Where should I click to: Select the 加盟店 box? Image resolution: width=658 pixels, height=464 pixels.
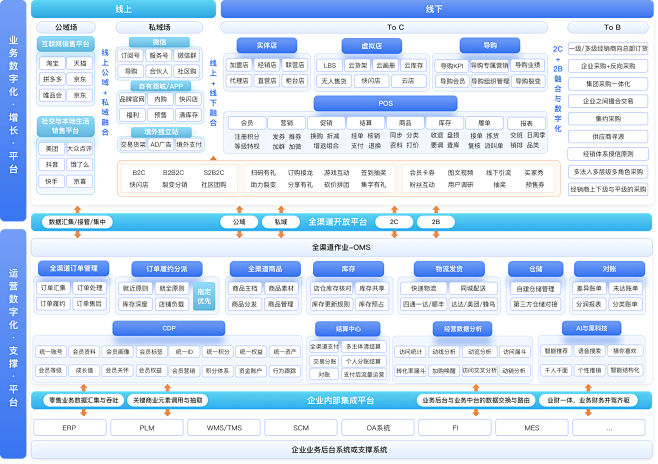pyautogui.click(x=239, y=65)
